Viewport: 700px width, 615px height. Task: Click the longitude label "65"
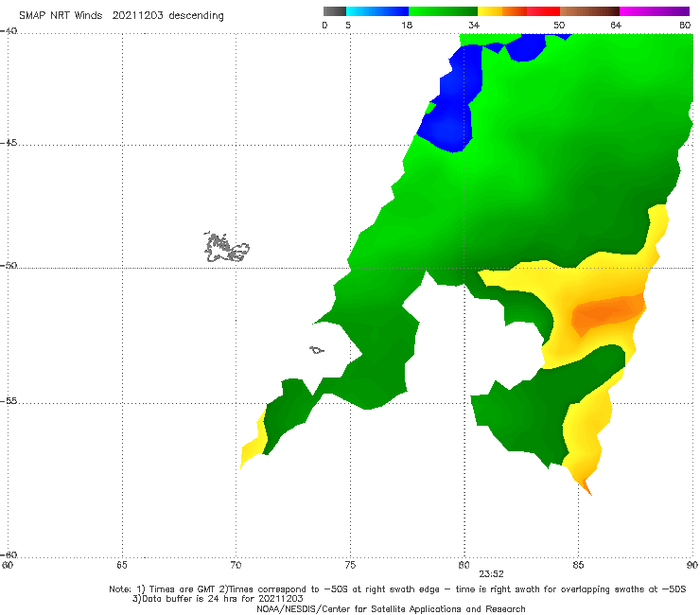pos(122,565)
